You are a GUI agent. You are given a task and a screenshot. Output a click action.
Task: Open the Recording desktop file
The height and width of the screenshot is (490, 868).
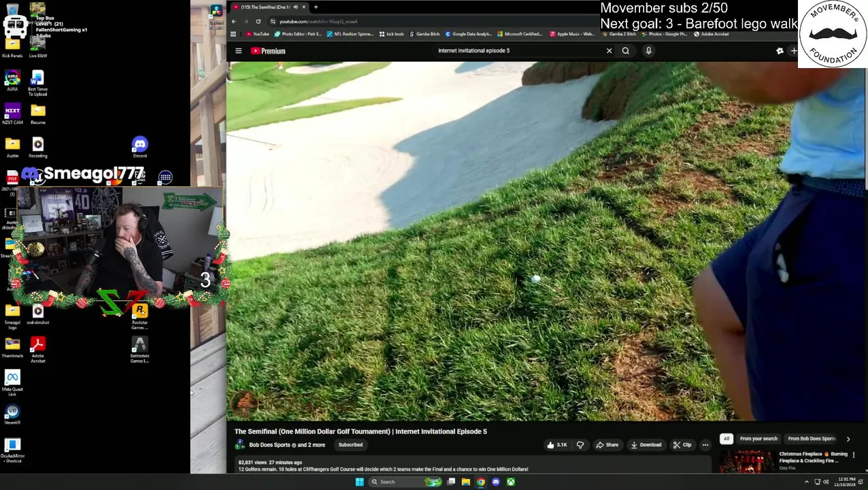pos(37,147)
